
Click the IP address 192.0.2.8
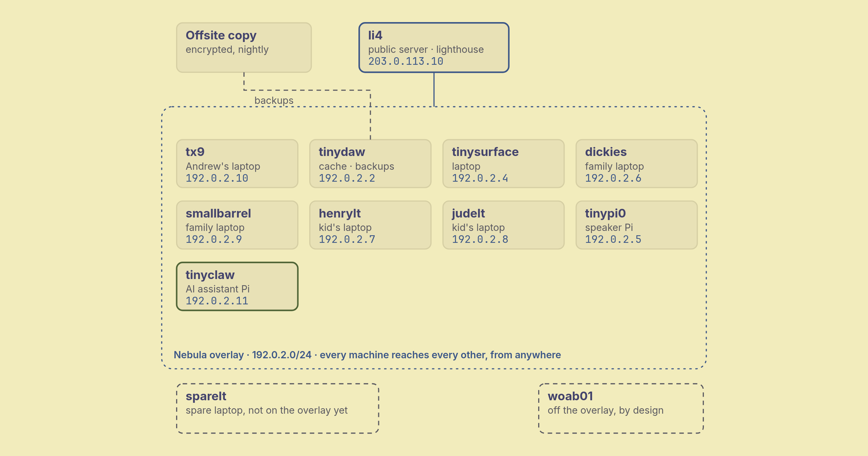[480, 239]
